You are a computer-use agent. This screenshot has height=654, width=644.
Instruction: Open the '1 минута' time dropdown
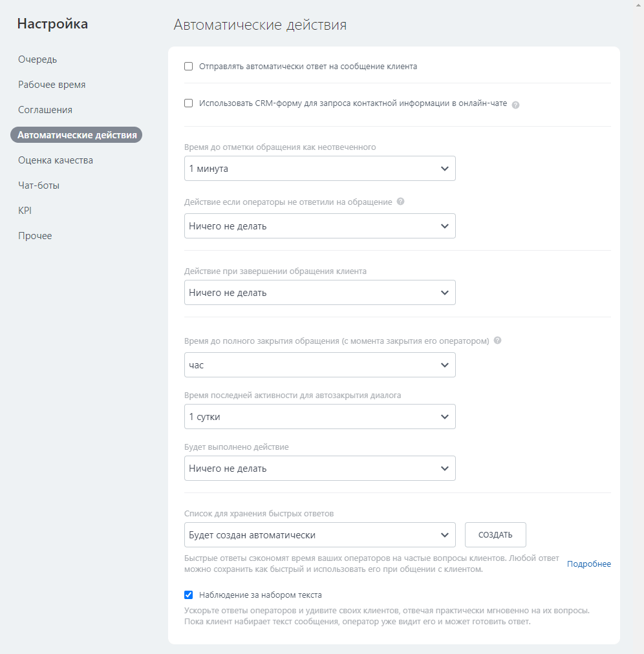click(319, 169)
